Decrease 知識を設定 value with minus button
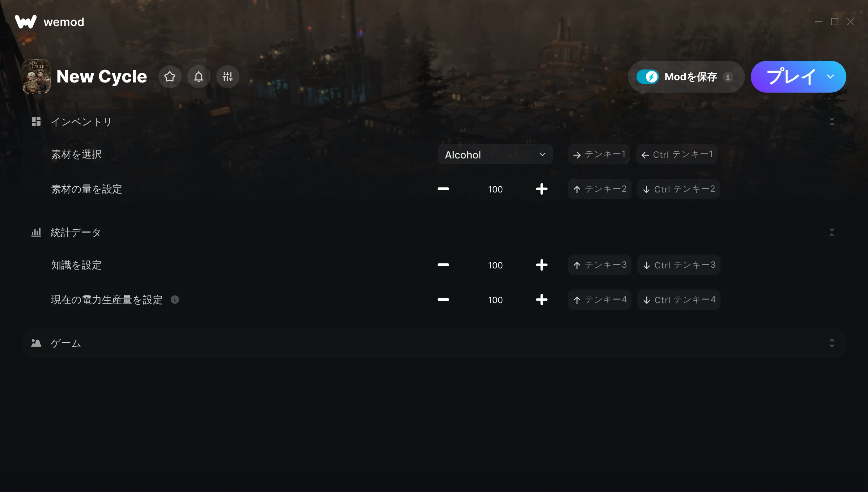The width and height of the screenshot is (868, 492). coord(443,265)
